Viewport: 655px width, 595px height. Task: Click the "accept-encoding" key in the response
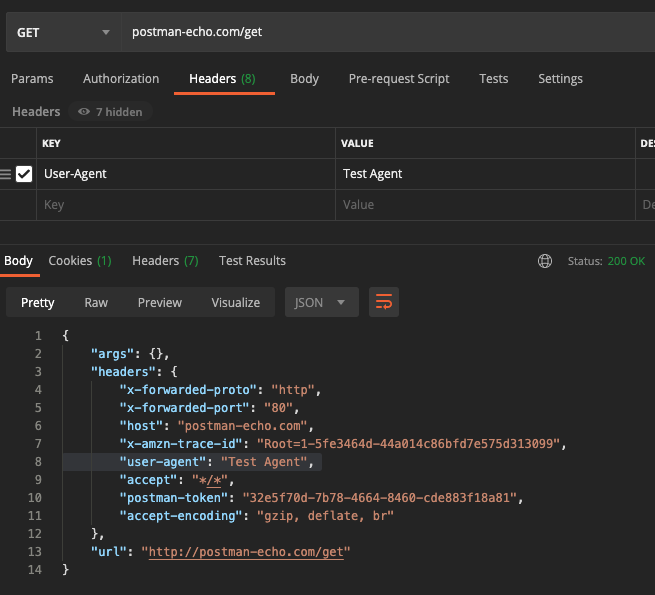tap(181, 516)
